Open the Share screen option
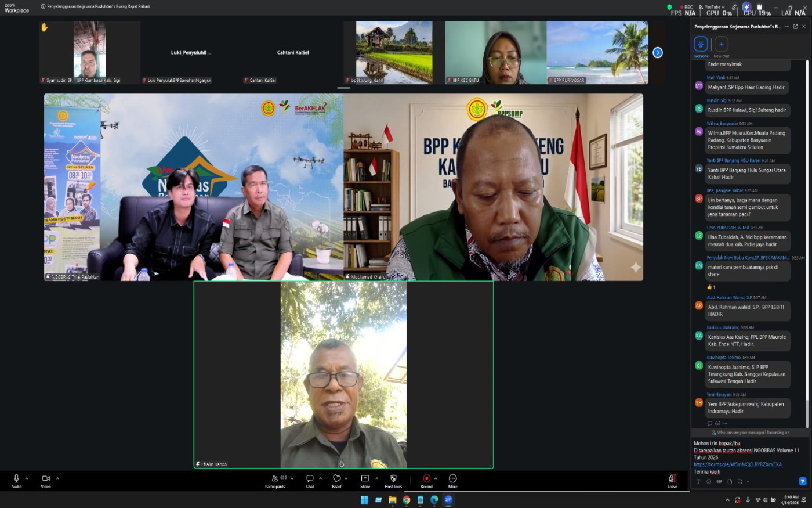The image size is (812, 508). pos(365,479)
